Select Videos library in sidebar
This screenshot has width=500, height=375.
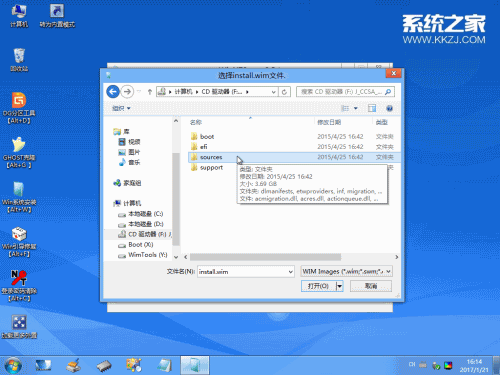point(130,142)
